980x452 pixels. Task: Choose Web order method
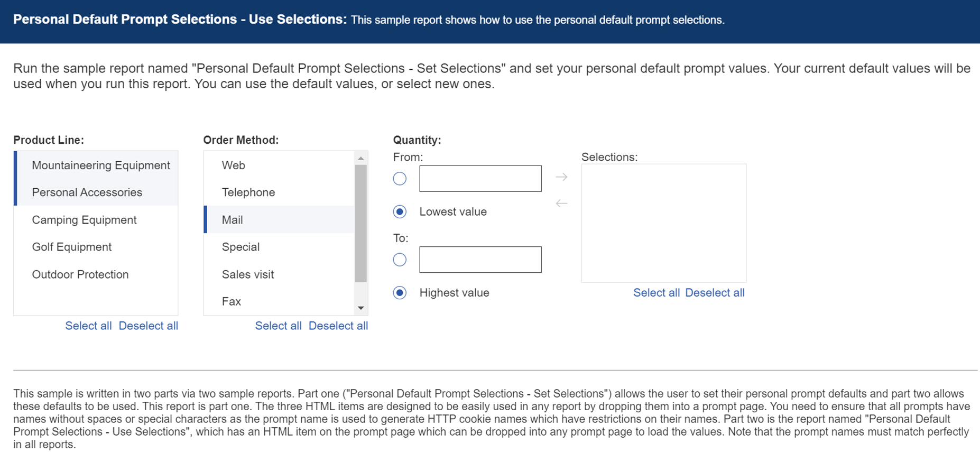click(233, 165)
